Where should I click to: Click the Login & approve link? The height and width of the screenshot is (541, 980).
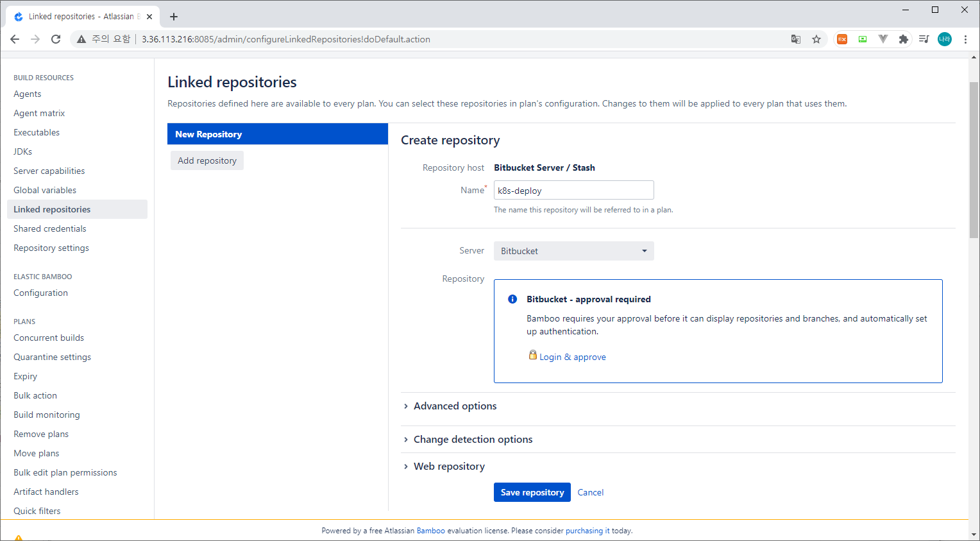573,357
